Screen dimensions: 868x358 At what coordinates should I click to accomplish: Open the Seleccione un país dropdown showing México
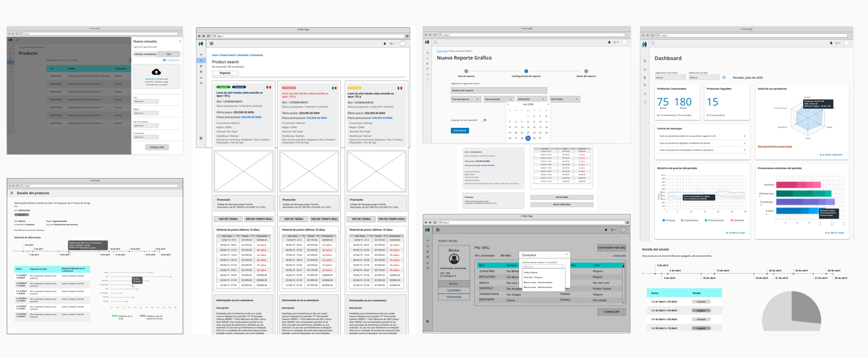[x=704, y=78]
